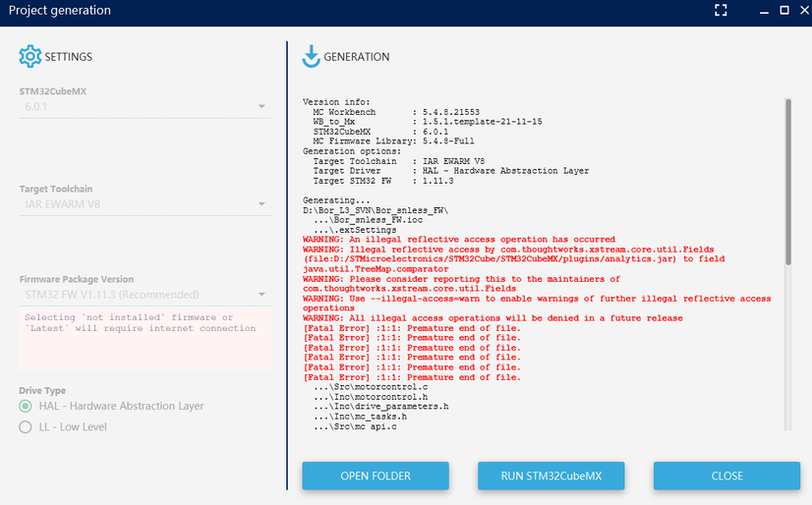Click the 'Drive Type' label
Image resolution: width=812 pixels, height=505 pixels.
pyautogui.click(x=42, y=391)
